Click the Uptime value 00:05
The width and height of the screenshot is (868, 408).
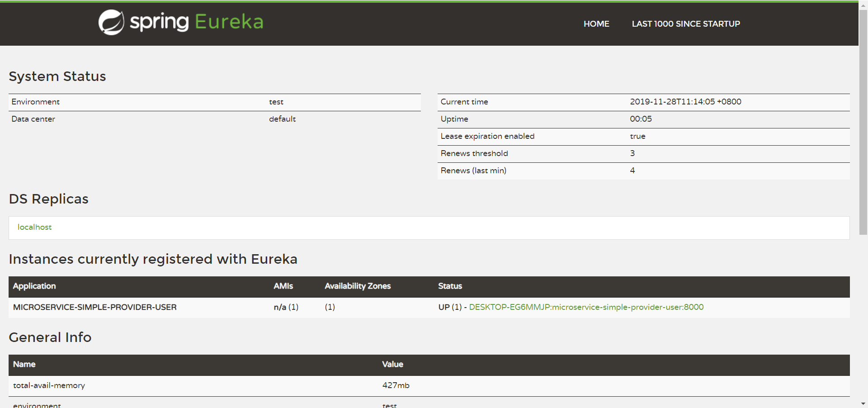coord(641,119)
